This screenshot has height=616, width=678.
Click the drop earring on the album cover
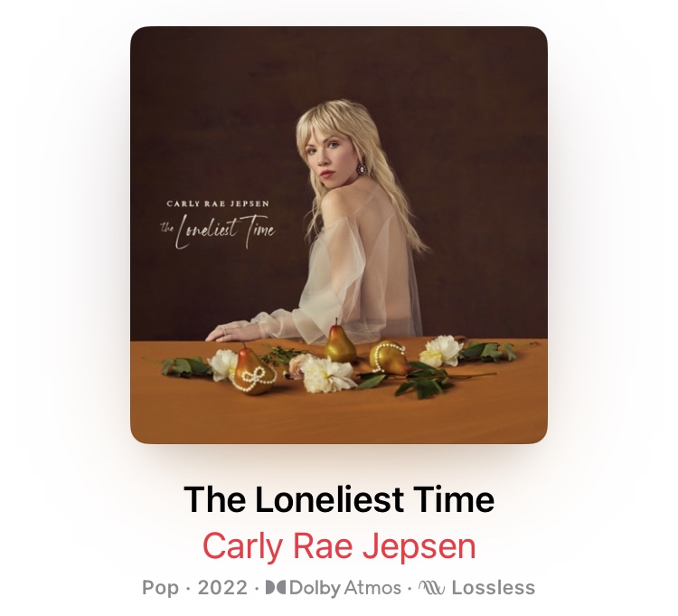click(x=361, y=168)
